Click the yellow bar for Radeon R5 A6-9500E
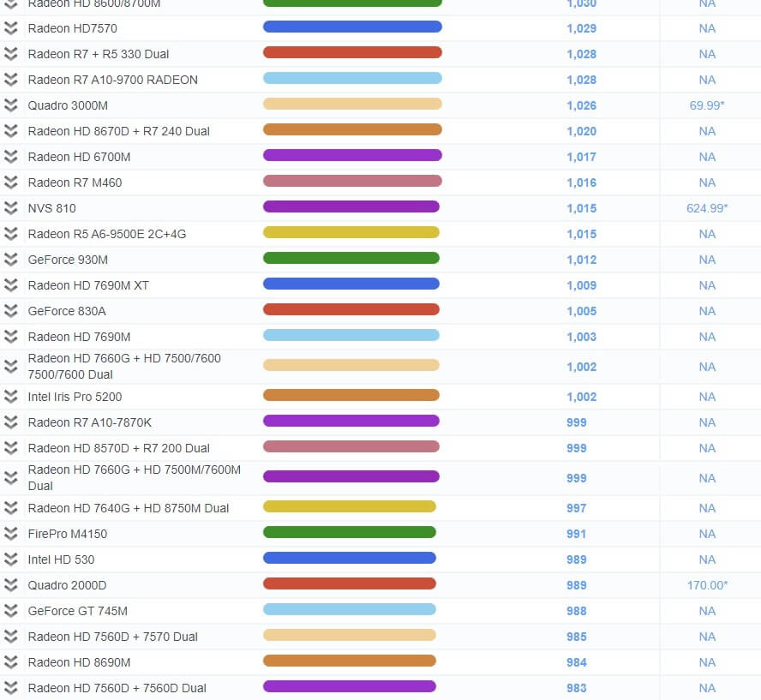This screenshot has height=700, width=761. click(x=351, y=232)
